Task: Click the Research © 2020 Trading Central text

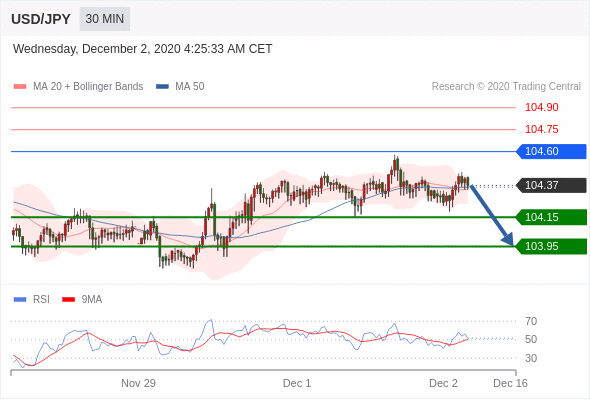Action: (506, 87)
